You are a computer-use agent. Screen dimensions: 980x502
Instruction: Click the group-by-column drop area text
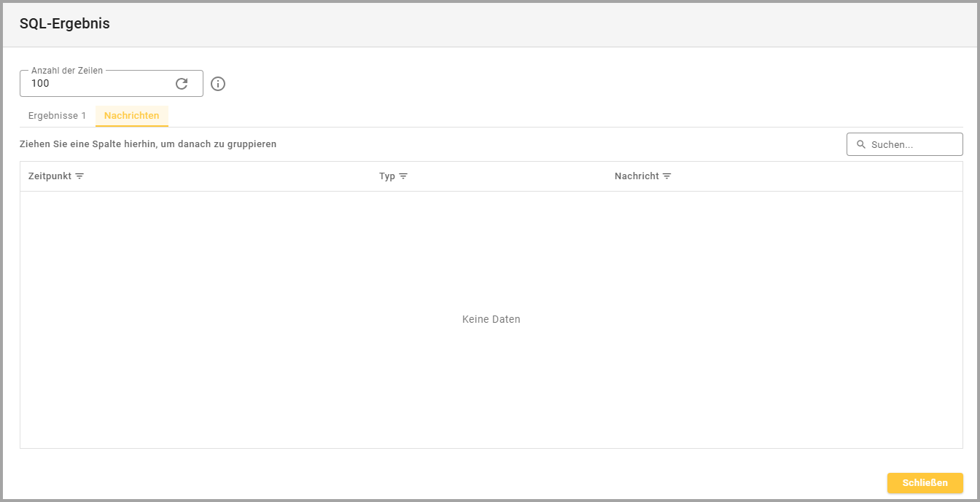click(x=148, y=144)
